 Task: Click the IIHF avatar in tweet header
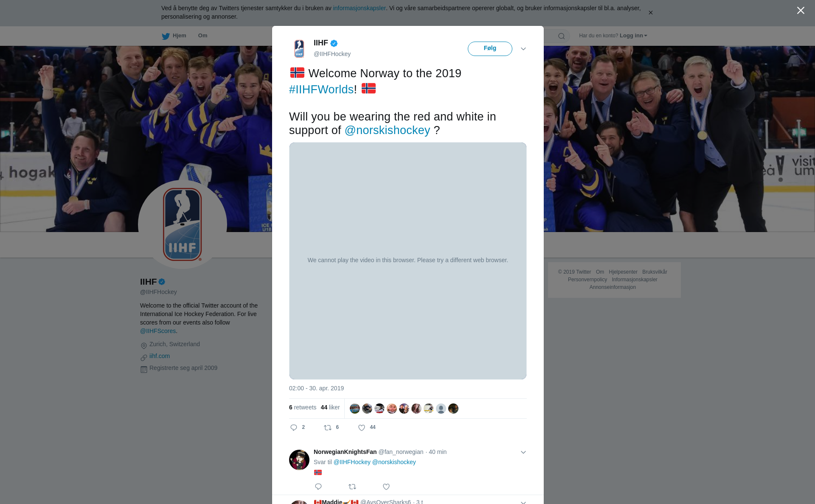click(299, 49)
